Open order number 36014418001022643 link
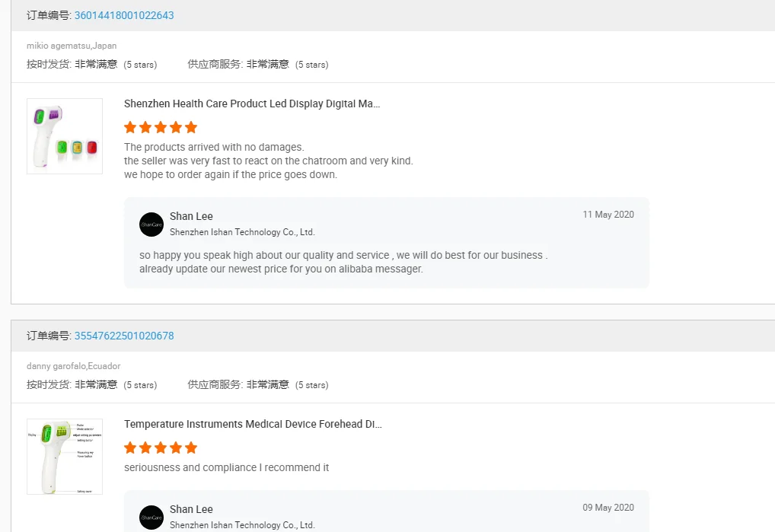This screenshot has height=532, width=775. point(124,15)
